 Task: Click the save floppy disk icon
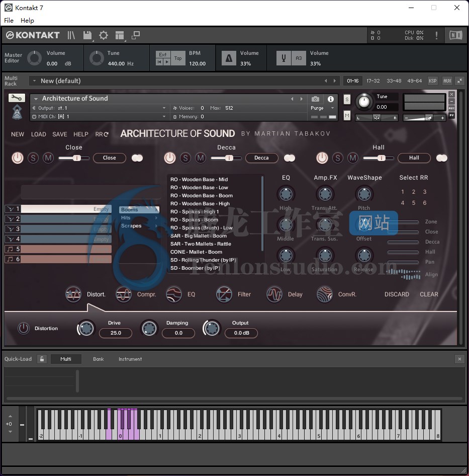(x=87, y=35)
